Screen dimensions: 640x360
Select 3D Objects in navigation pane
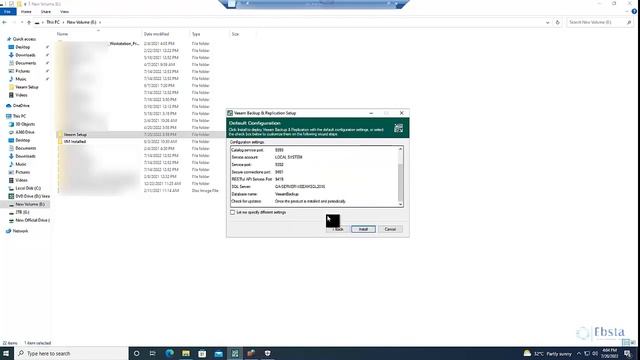click(x=25, y=124)
